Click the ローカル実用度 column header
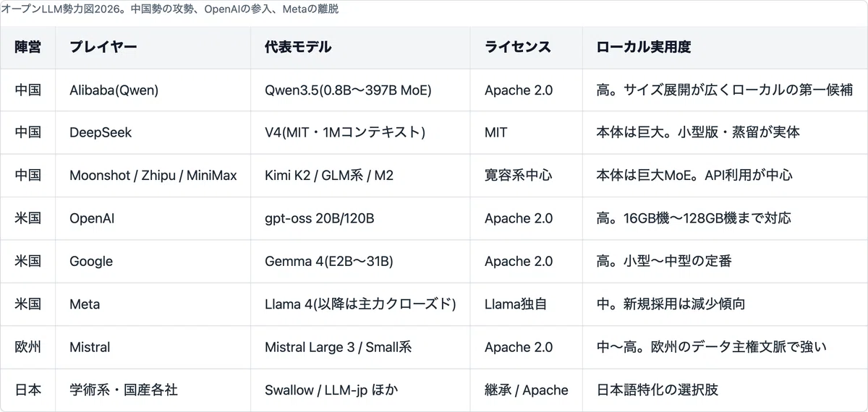The image size is (868, 412). click(725, 47)
